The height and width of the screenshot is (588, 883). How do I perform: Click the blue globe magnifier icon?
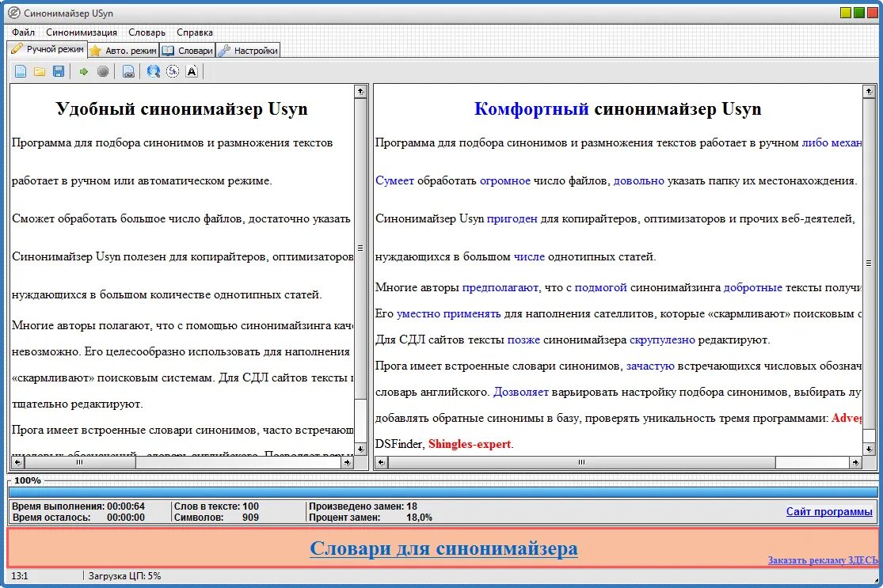coord(153,71)
